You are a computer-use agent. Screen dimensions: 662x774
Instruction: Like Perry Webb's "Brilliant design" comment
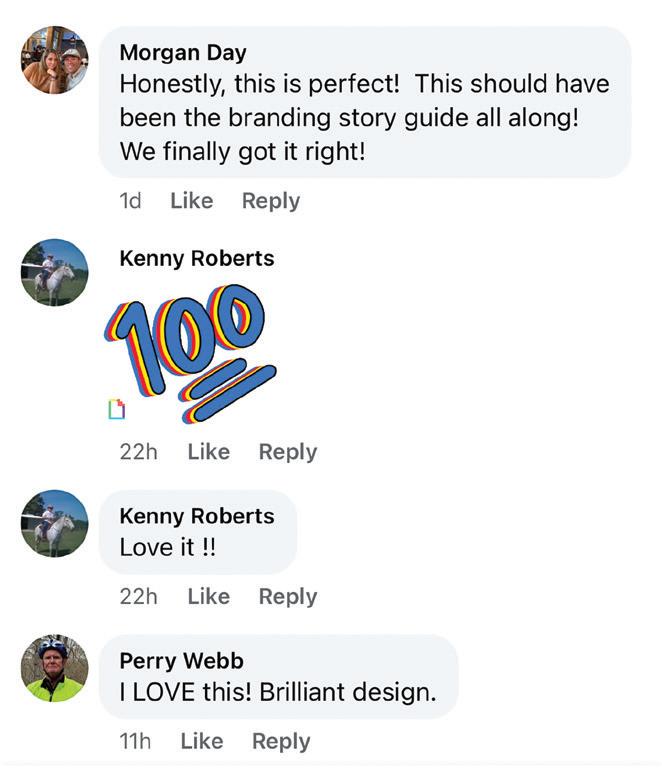click(201, 742)
